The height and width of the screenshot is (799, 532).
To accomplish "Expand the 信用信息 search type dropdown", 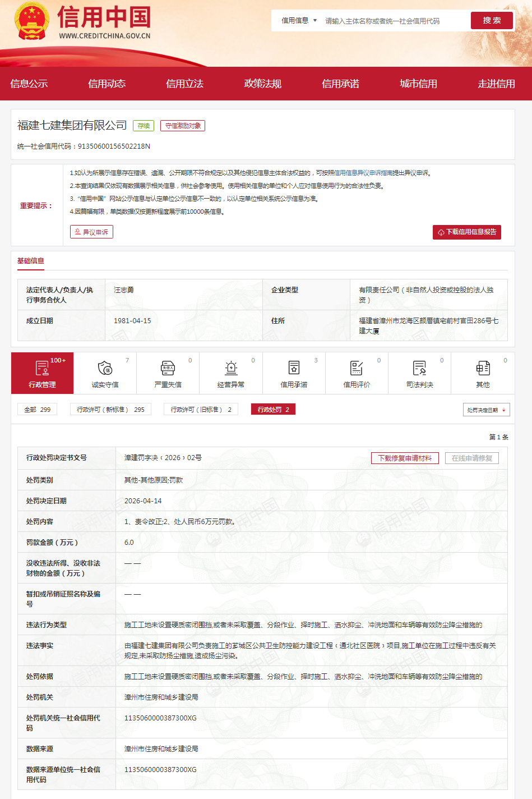I will click(x=299, y=21).
